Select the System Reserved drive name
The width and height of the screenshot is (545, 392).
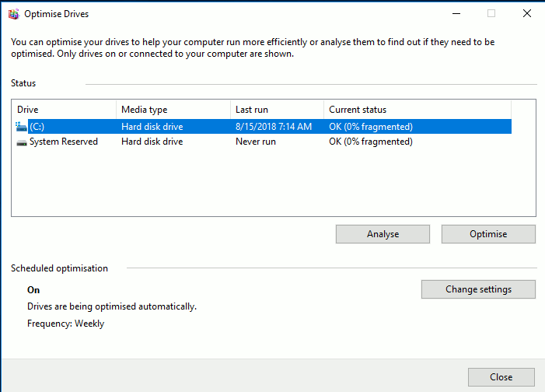[64, 142]
